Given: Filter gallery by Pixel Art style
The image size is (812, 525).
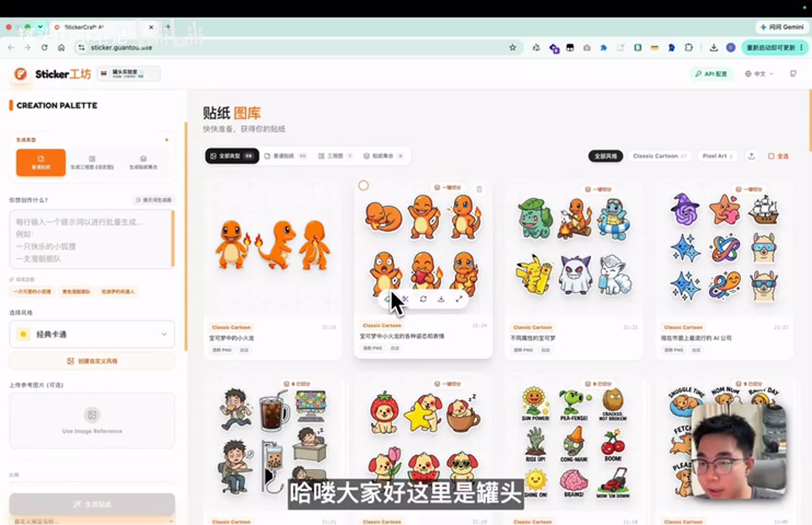Looking at the screenshot, I should [717, 156].
